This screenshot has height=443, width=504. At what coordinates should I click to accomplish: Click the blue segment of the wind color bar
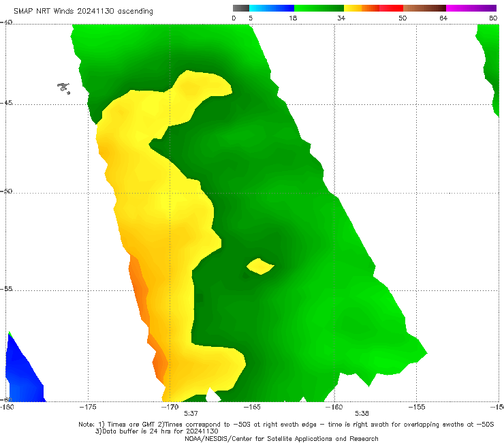pyautogui.click(x=272, y=8)
